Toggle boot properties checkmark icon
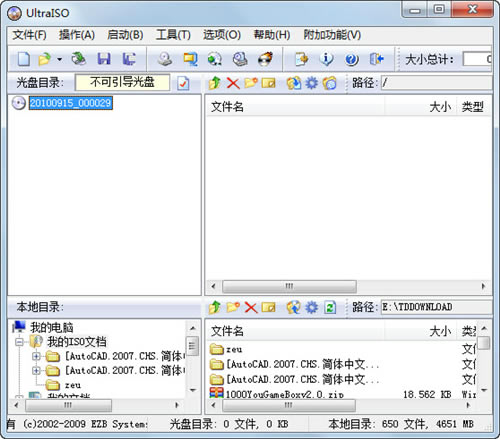This screenshot has width=500, height=439. [x=183, y=83]
